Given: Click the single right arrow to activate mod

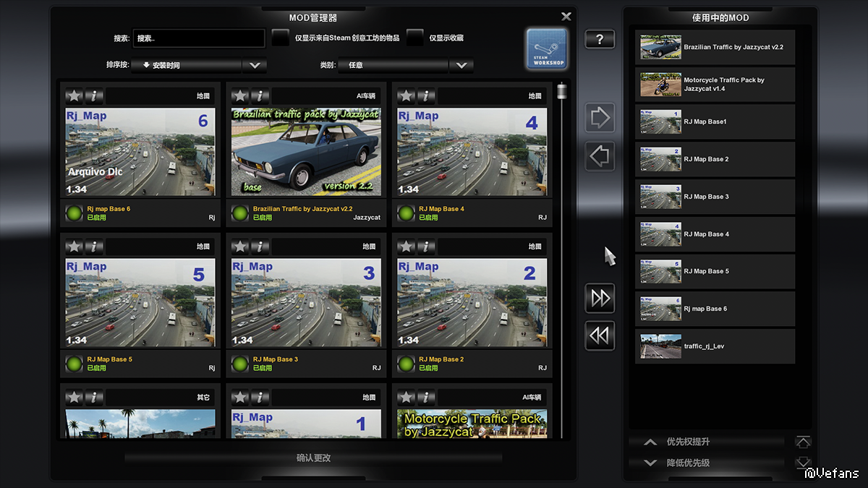Looking at the screenshot, I should (600, 118).
